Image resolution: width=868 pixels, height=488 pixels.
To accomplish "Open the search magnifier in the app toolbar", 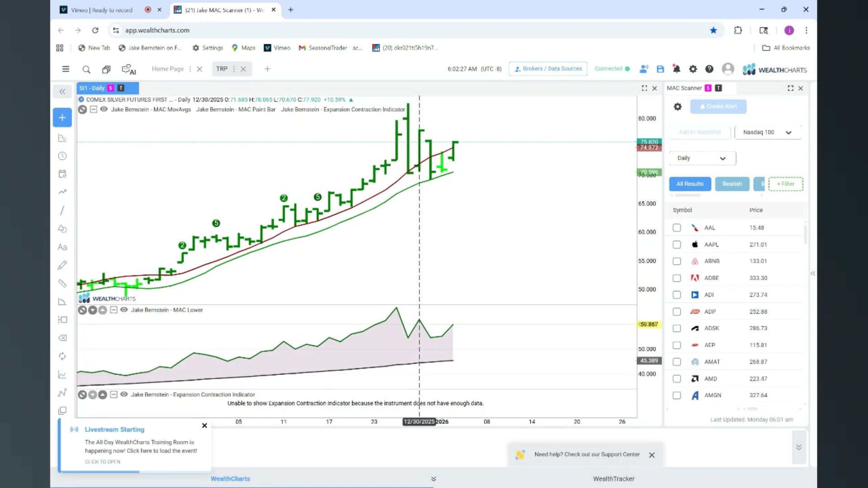I will point(86,69).
